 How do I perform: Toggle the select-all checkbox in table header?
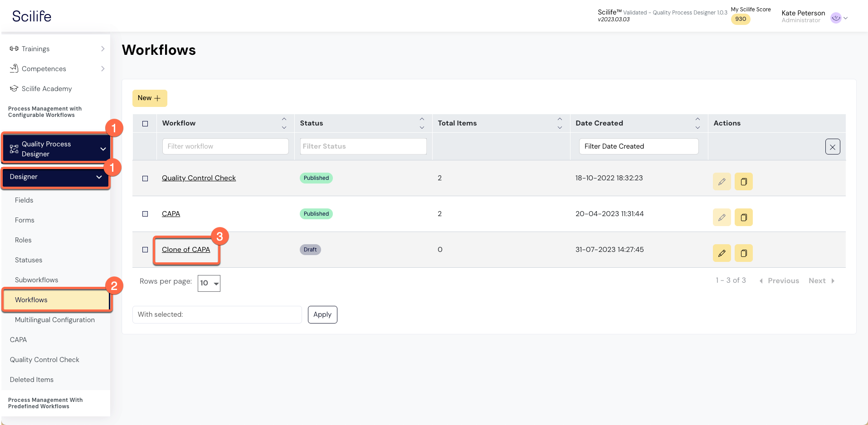[145, 124]
